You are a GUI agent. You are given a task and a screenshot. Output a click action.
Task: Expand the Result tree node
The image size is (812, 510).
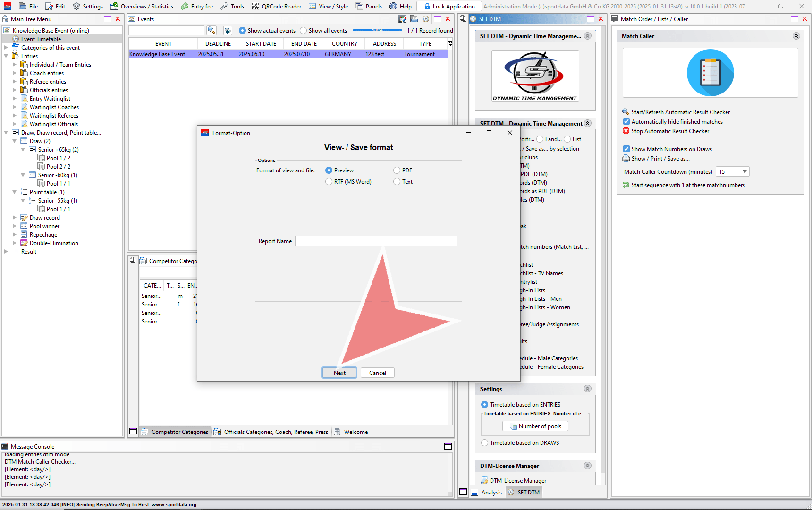[x=6, y=252]
